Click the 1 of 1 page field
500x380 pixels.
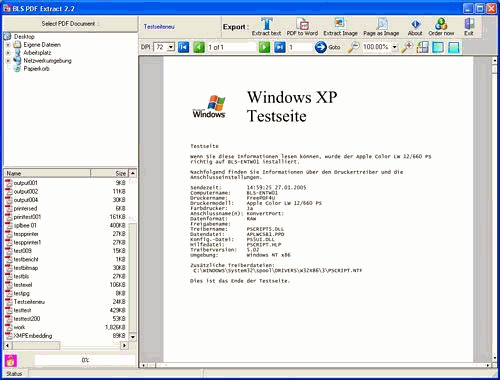232,47
